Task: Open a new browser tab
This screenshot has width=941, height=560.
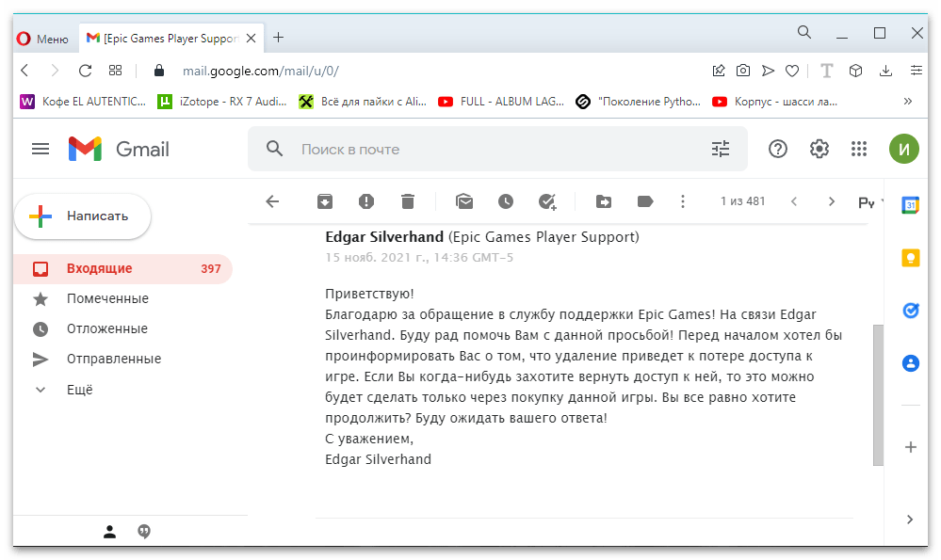Action: [x=279, y=38]
